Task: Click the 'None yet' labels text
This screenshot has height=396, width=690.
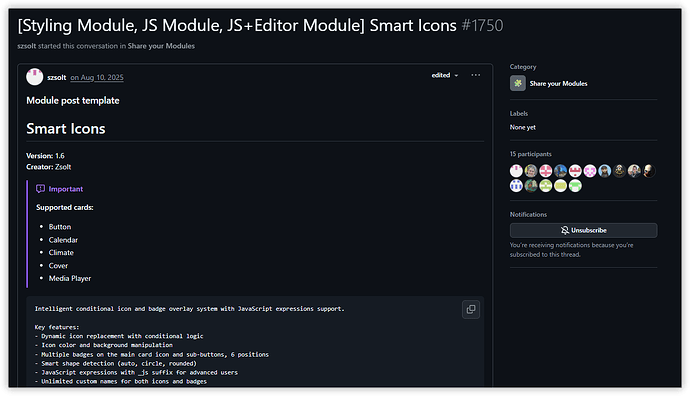Action: (523, 127)
